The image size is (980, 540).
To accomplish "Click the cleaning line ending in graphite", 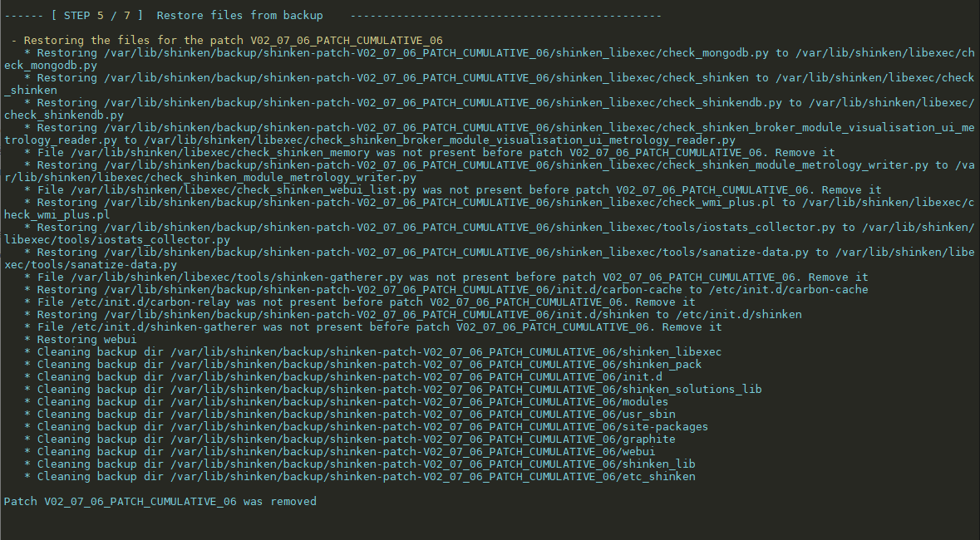I will (x=350, y=439).
